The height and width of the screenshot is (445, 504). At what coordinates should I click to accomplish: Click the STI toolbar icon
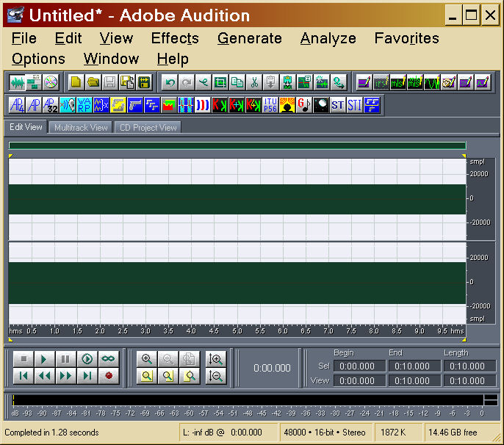355,105
